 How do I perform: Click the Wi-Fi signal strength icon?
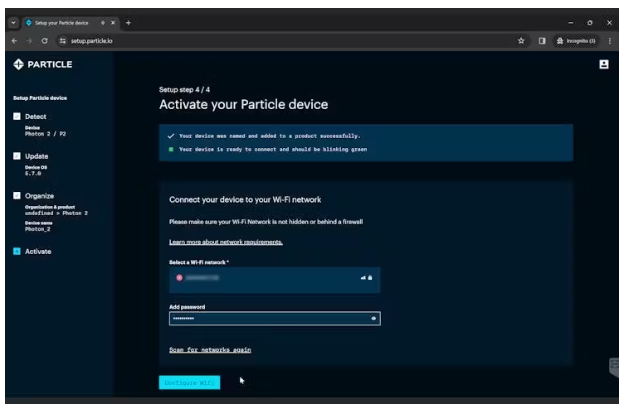[x=363, y=277]
